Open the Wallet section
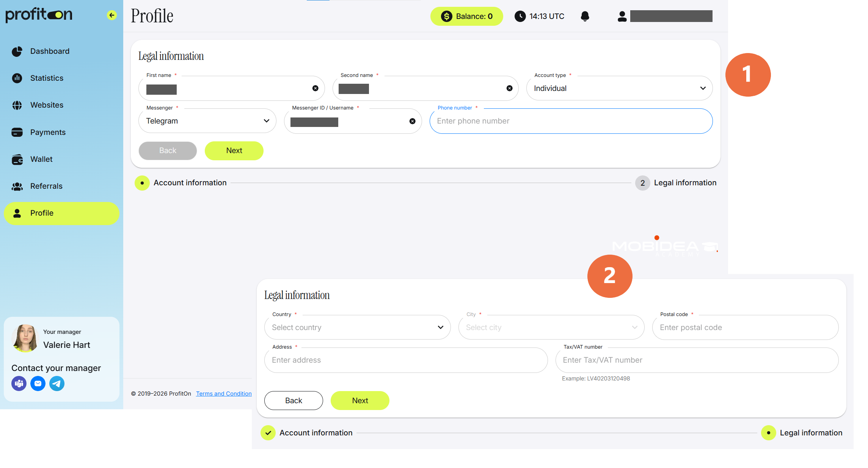The width and height of the screenshot is (868, 468). (41, 159)
